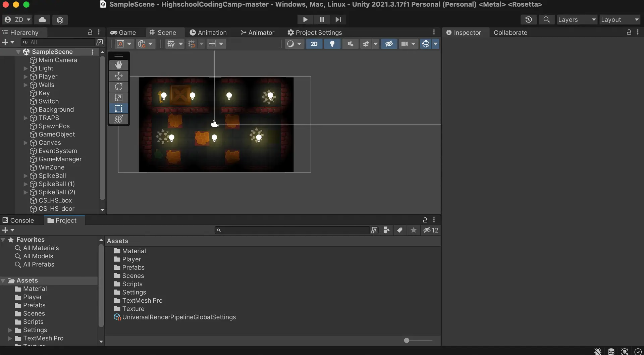Open the Layers dropdown
This screenshot has height=355, width=644.
click(x=577, y=19)
